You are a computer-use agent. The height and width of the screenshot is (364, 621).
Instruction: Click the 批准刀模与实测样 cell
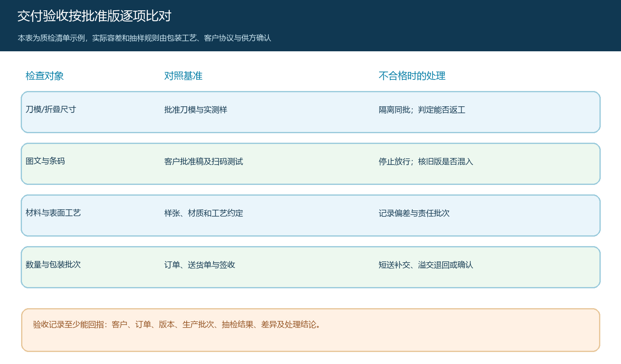pyautogui.click(x=196, y=110)
